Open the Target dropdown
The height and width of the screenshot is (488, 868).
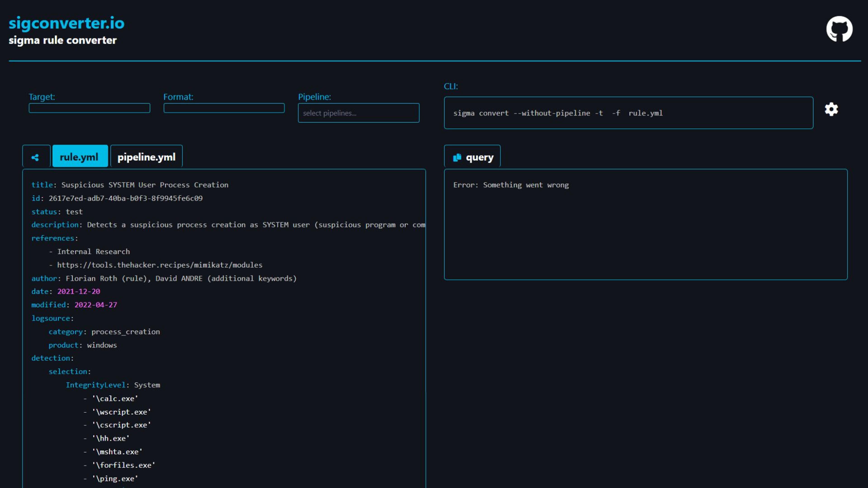[89, 108]
